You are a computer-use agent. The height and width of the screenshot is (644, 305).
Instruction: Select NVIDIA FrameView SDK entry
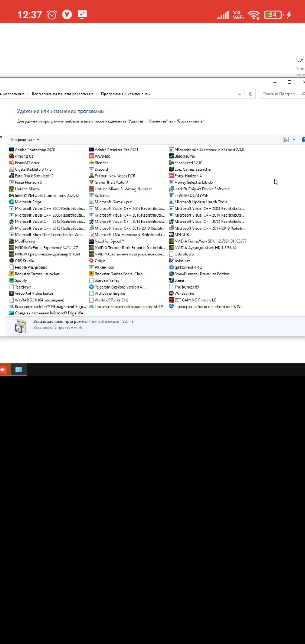click(x=208, y=241)
